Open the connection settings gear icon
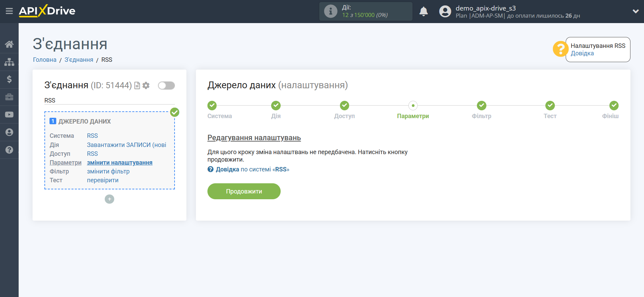This screenshot has height=297, width=644. click(x=146, y=86)
